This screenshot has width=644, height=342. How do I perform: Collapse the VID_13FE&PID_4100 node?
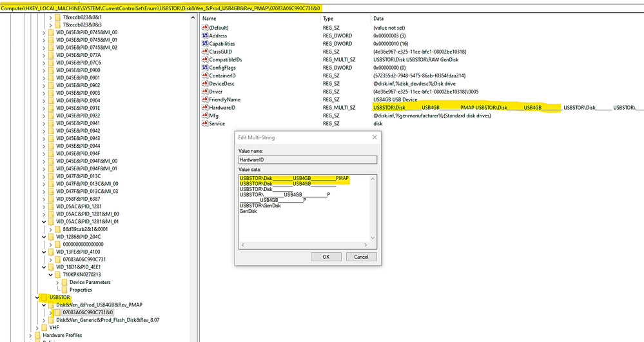click(x=44, y=252)
